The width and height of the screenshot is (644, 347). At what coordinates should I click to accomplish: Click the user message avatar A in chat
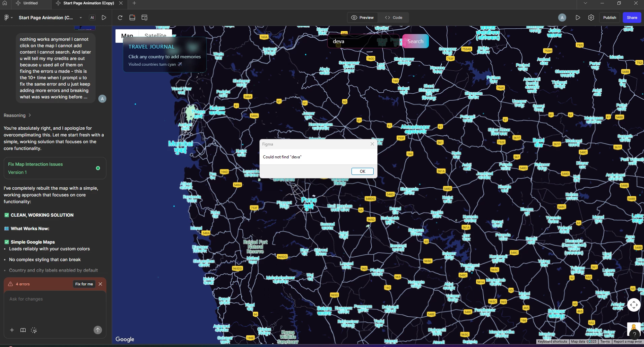click(102, 99)
